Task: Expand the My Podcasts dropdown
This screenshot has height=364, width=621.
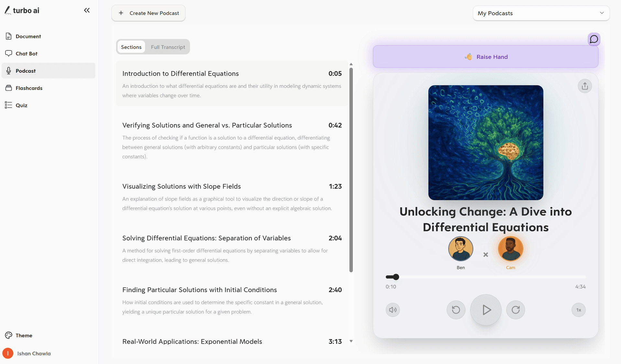Action: click(541, 13)
